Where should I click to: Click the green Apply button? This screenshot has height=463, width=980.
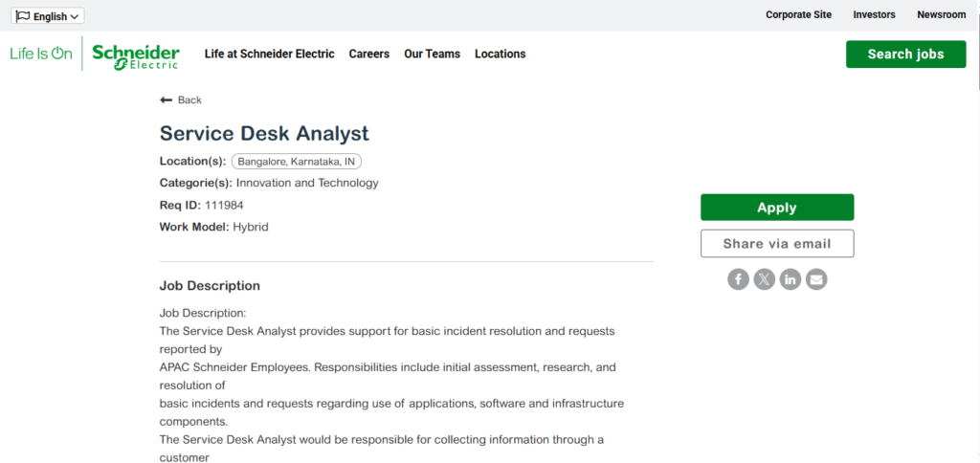click(777, 208)
